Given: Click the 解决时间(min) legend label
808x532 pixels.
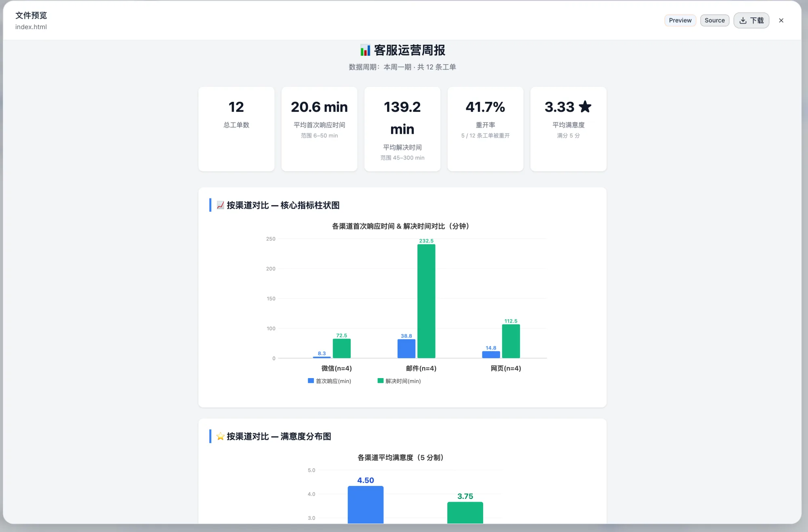Looking at the screenshot, I should click(403, 381).
